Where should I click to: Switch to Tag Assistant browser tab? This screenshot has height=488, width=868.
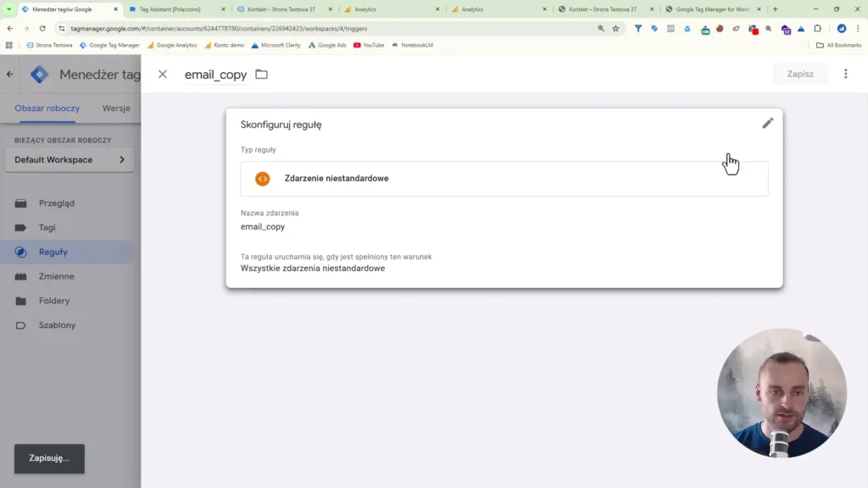pyautogui.click(x=177, y=8)
